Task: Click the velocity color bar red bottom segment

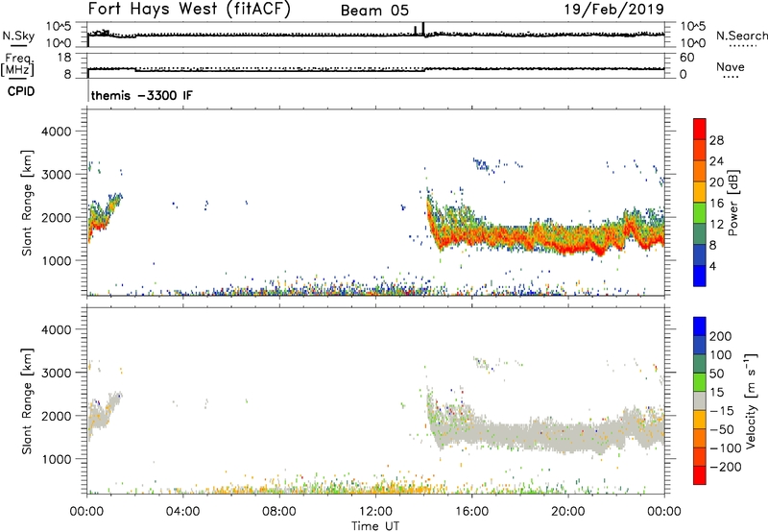Action: click(x=700, y=475)
